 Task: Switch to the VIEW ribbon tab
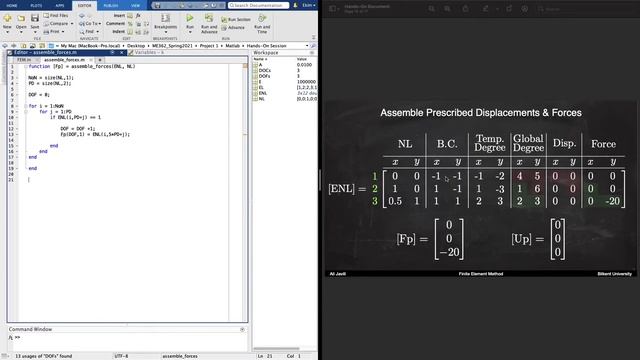135,5
